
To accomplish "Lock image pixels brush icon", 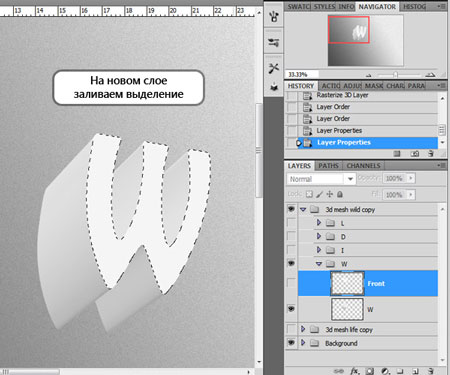I will point(319,194).
